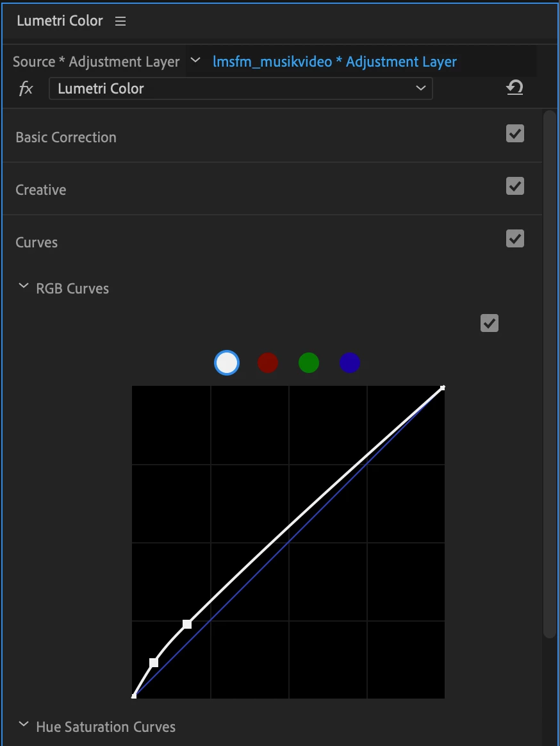Screen dimensions: 560x746
Task: Open the Lumetri Color effect dropdown
Action: [241, 88]
